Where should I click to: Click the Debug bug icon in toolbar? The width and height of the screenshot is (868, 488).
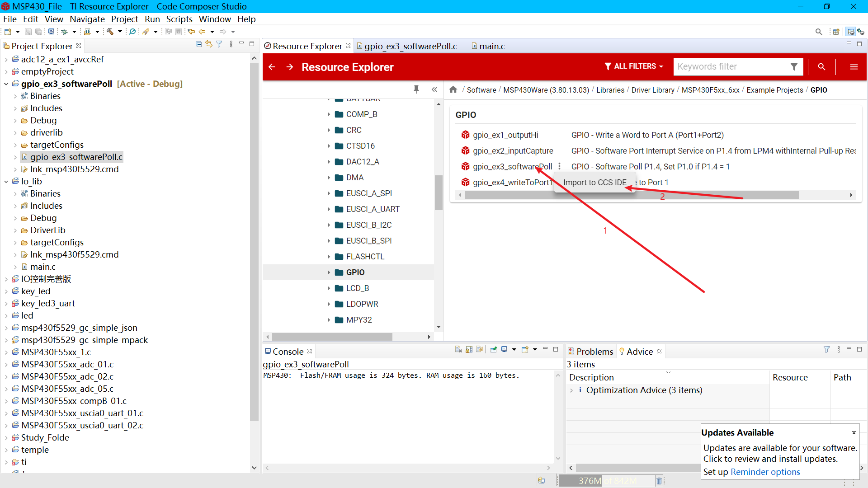65,32
